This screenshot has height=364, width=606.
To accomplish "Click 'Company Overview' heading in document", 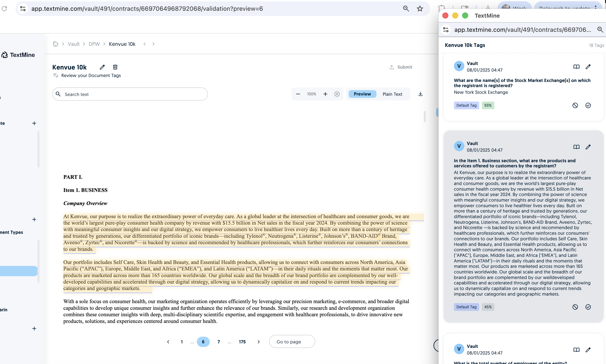I will (85, 203).
